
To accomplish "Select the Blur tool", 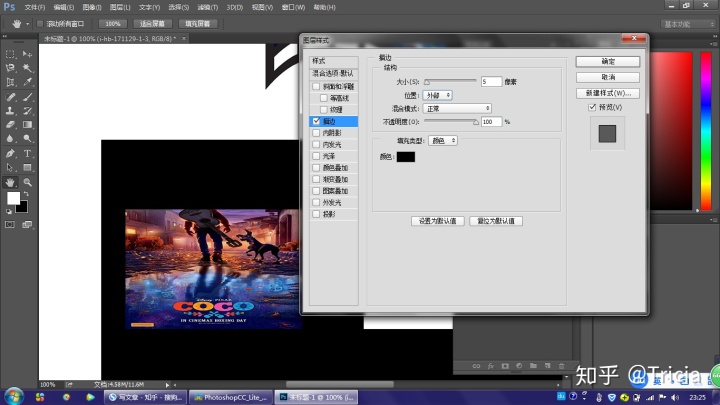I will (10, 138).
